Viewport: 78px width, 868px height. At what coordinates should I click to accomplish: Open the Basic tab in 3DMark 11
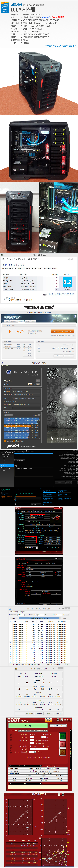click(x=7, y=321)
